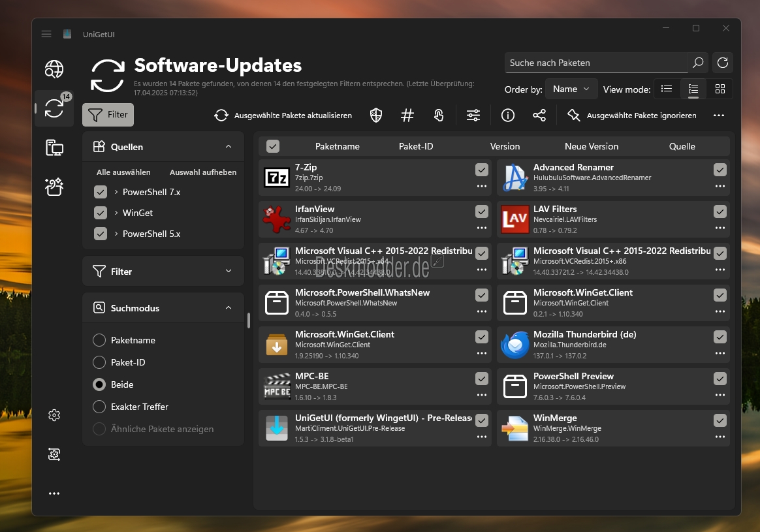Open the Settings gear in sidebar
Image resolution: width=760 pixels, height=532 pixels.
coord(54,415)
